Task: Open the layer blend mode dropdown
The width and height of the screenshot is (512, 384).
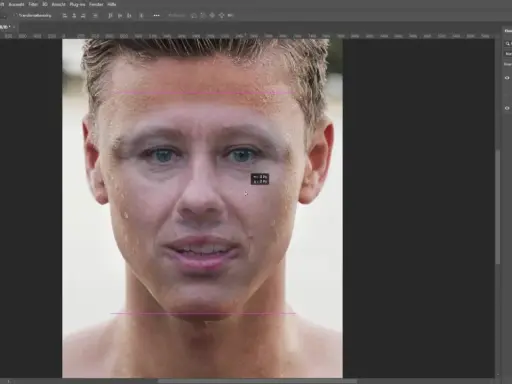Action: [508, 54]
